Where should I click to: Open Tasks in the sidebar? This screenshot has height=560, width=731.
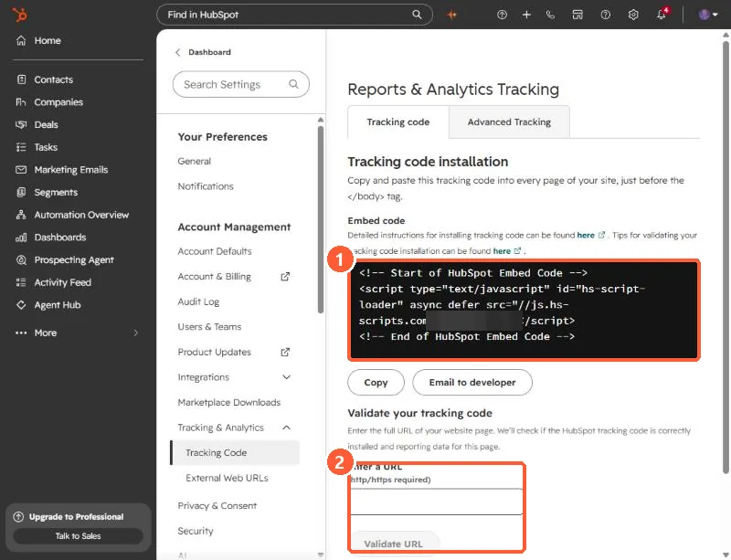click(46, 147)
